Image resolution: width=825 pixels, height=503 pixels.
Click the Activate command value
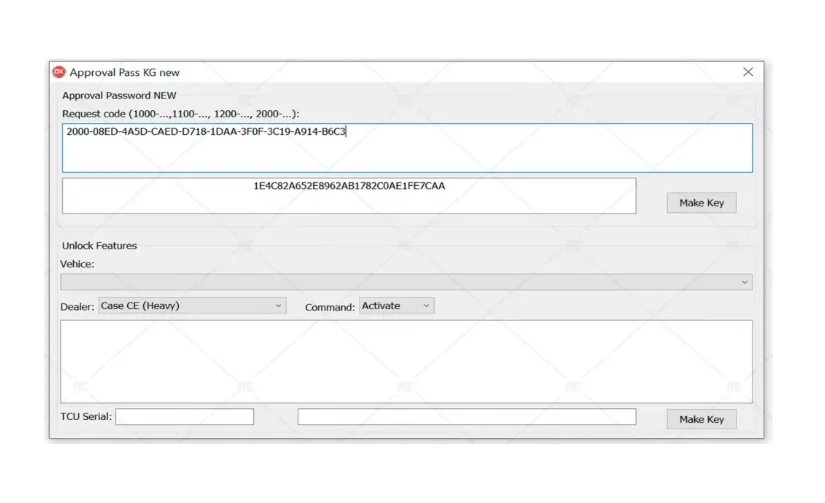(381, 306)
